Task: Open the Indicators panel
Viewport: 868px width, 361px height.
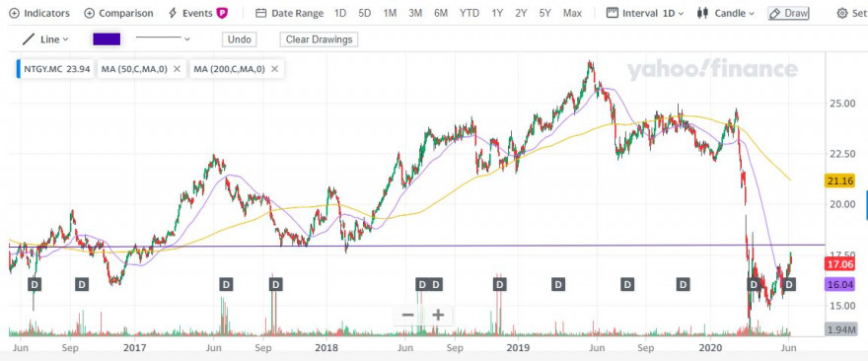Action: tap(39, 13)
